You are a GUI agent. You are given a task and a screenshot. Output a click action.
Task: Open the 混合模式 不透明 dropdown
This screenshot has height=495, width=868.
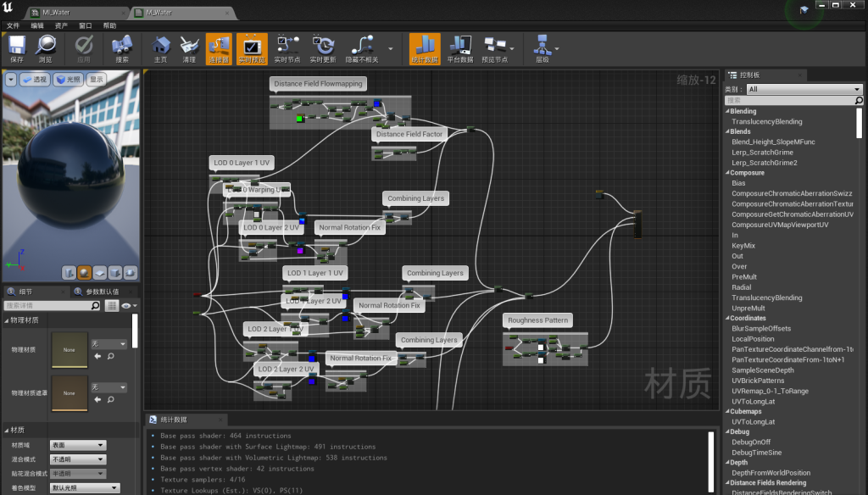tap(77, 459)
